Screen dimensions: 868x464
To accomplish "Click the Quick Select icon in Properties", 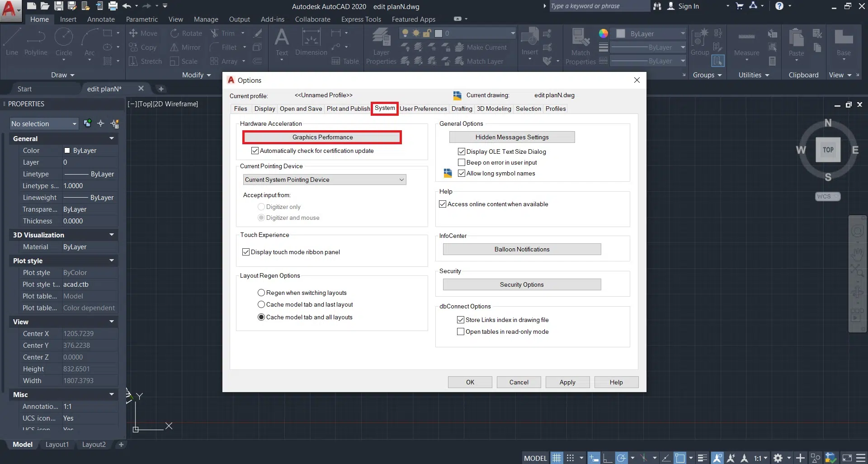I will point(115,123).
